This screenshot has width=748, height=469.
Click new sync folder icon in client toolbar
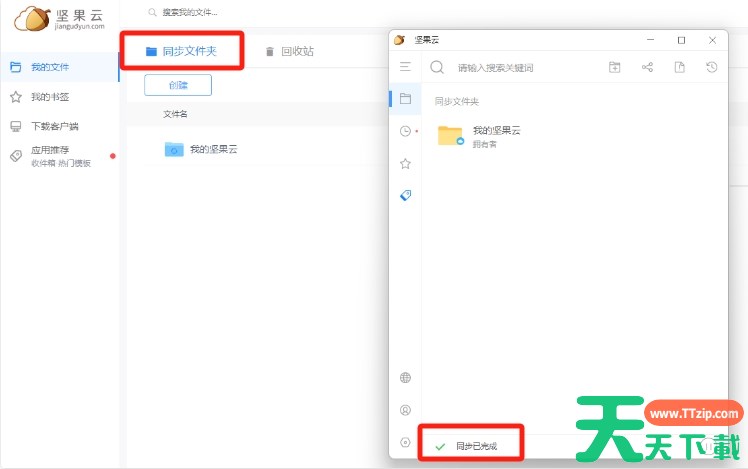tap(614, 67)
